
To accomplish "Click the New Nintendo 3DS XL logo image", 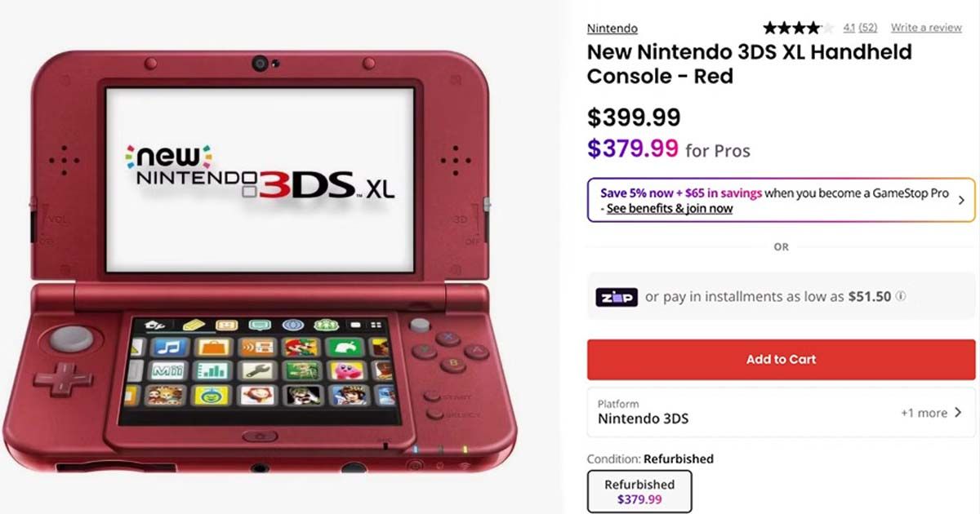I will 260,173.
